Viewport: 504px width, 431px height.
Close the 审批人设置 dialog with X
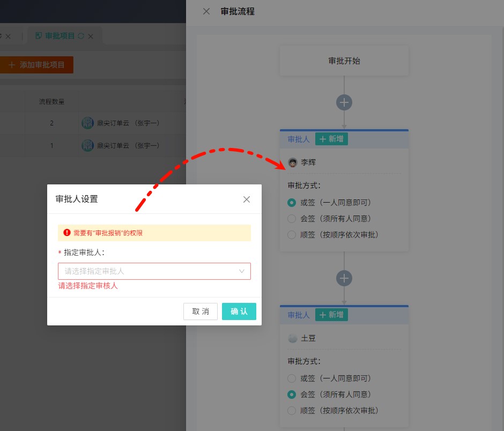pos(247,199)
